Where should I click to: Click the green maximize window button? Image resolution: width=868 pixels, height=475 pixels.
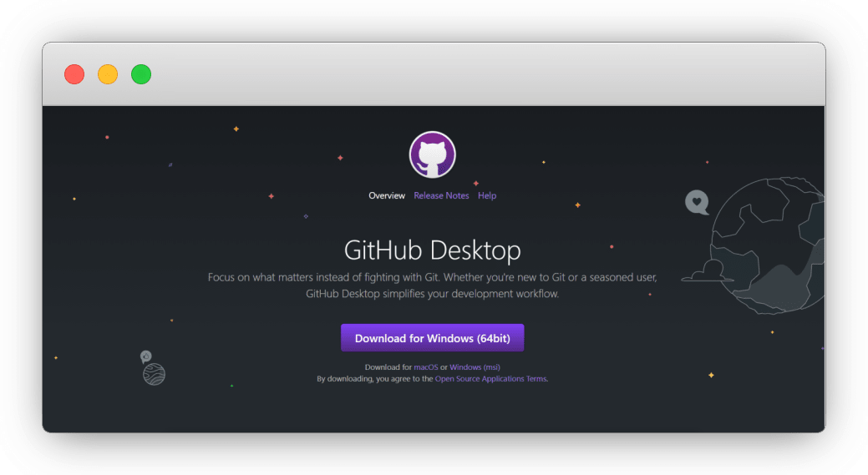pos(141,74)
